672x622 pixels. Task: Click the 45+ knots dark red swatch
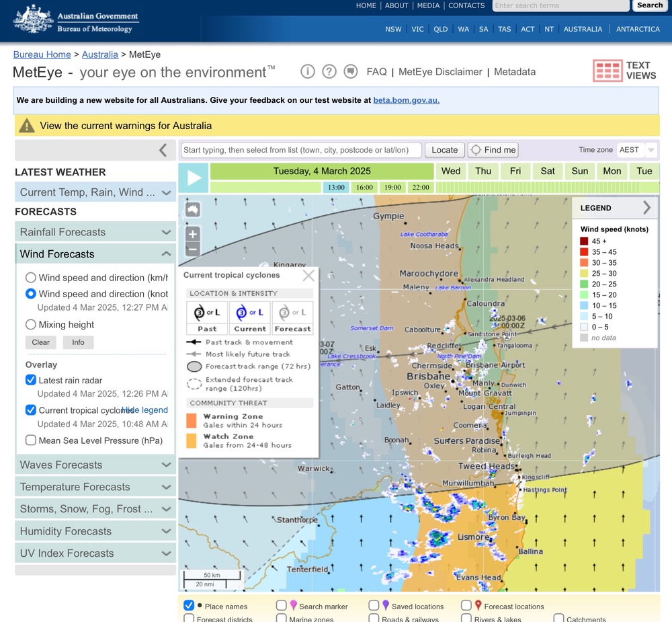[x=584, y=241]
